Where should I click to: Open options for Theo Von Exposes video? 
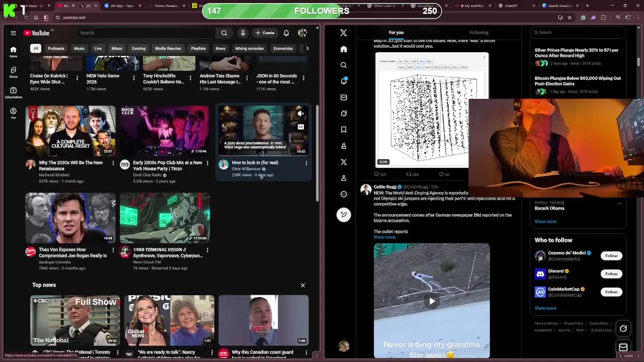[x=113, y=250]
